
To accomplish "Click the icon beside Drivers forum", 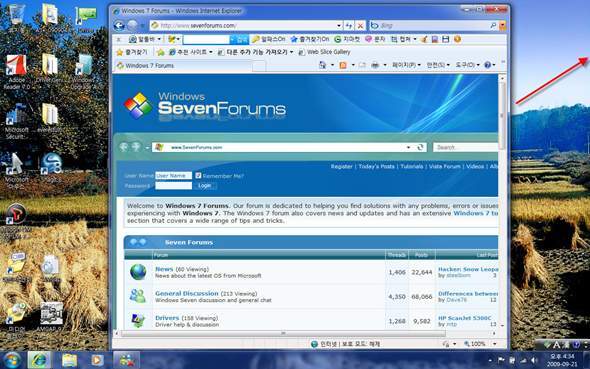I will point(138,320).
